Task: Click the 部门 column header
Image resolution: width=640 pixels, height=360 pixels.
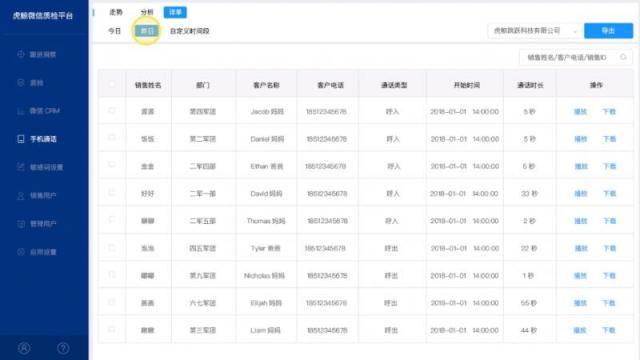Action: pos(202,85)
